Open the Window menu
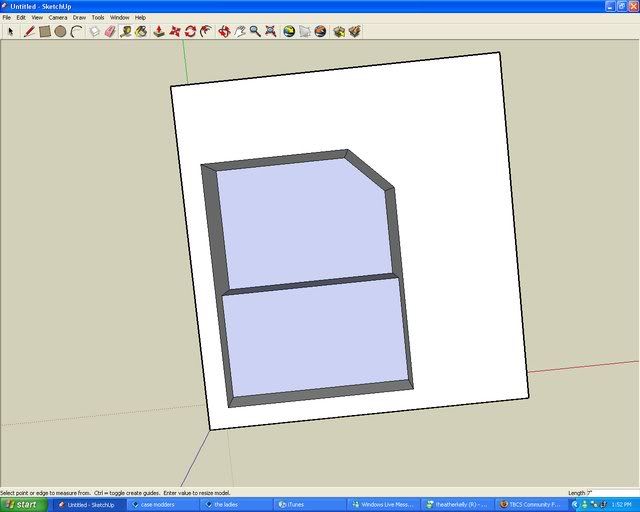Viewport: 640px width, 512px height. click(120, 18)
